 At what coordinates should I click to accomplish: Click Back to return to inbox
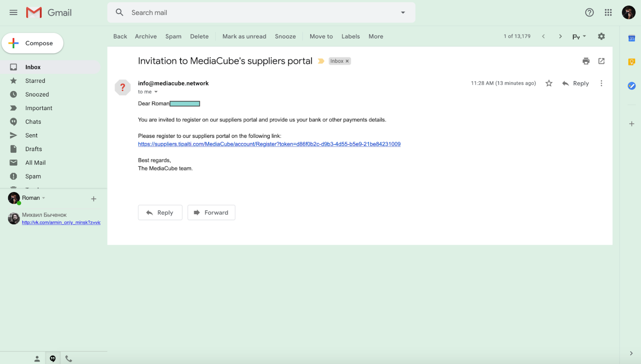point(120,36)
